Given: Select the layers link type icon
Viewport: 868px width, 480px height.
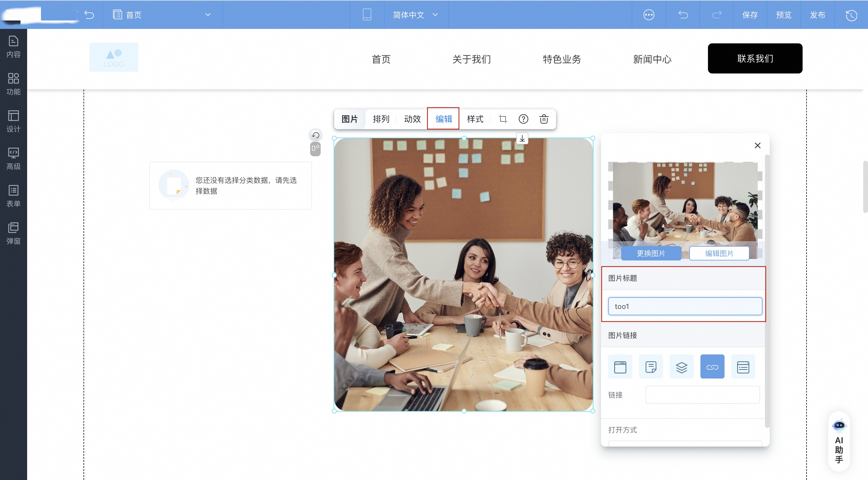Looking at the screenshot, I should pos(681,366).
